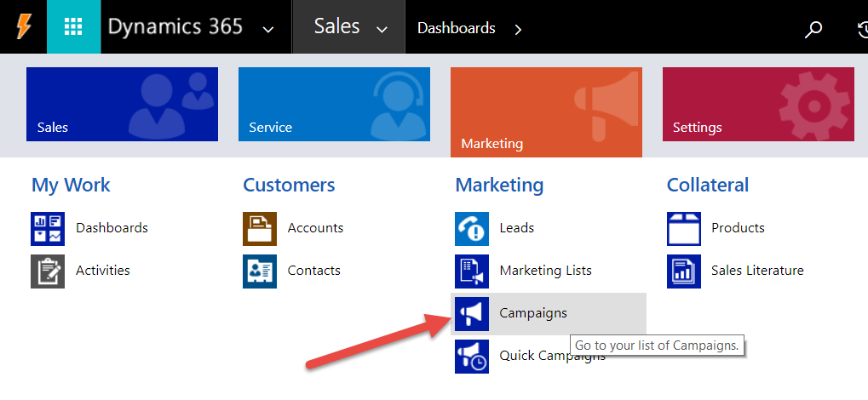This screenshot has width=868, height=400.
Task: Open the app launcher waffle icon
Action: tap(72, 27)
